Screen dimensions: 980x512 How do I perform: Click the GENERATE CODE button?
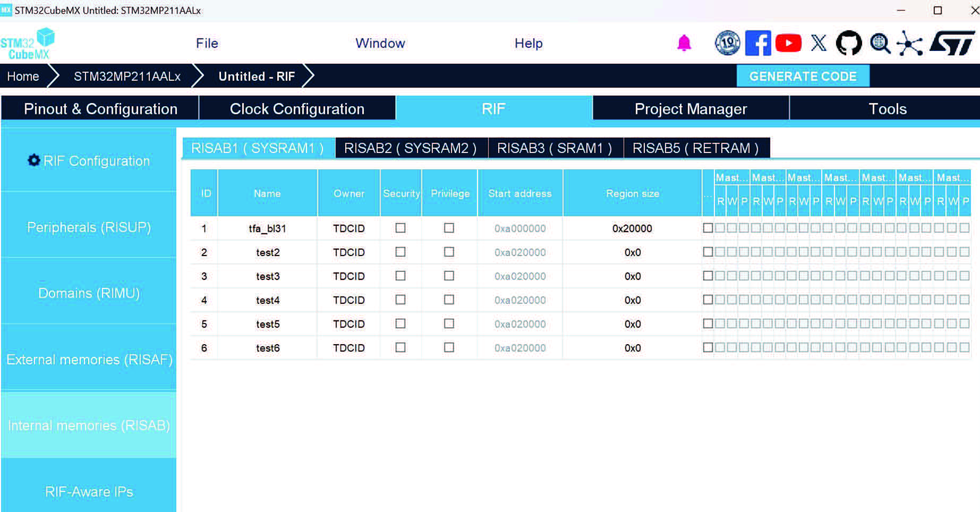[x=803, y=76]
